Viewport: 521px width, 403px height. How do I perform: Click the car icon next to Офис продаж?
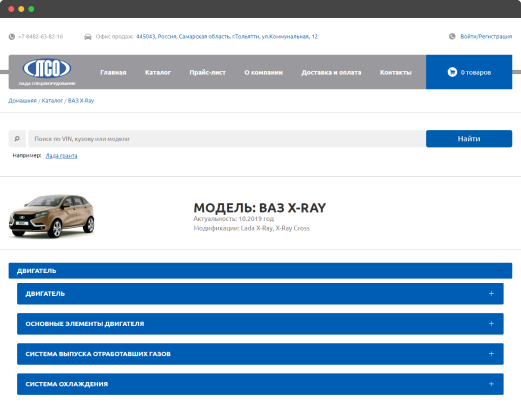click(x=88, y=37)
